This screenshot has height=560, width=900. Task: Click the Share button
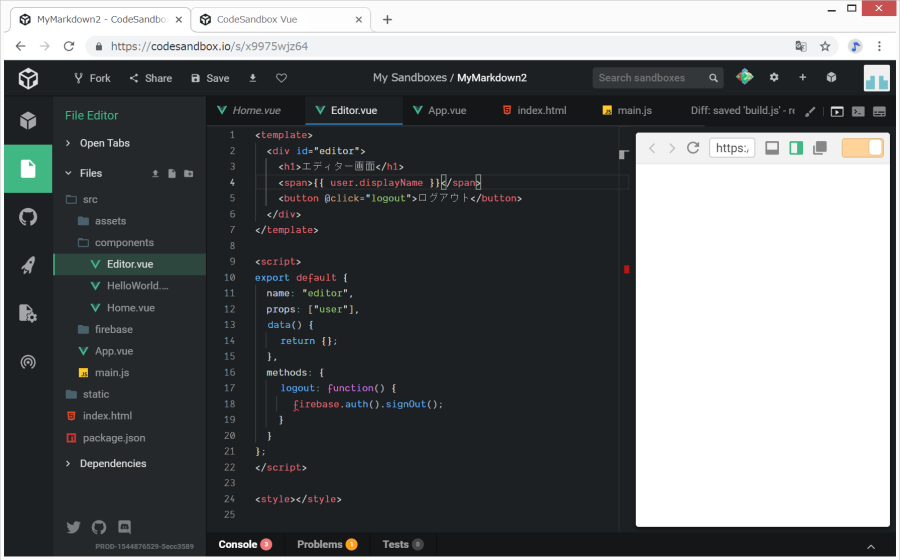(150, 78)
